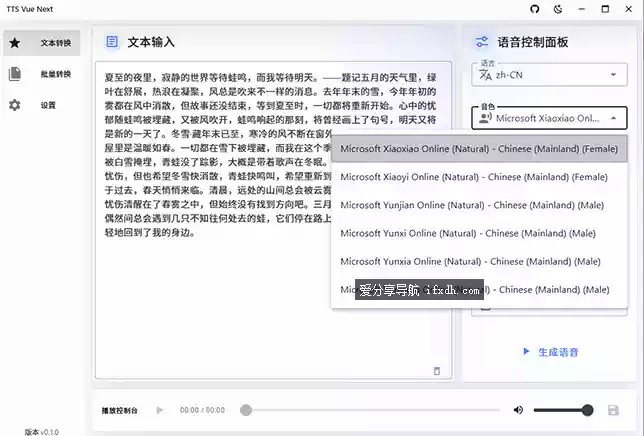Click the star icon in sidebar

14,43
